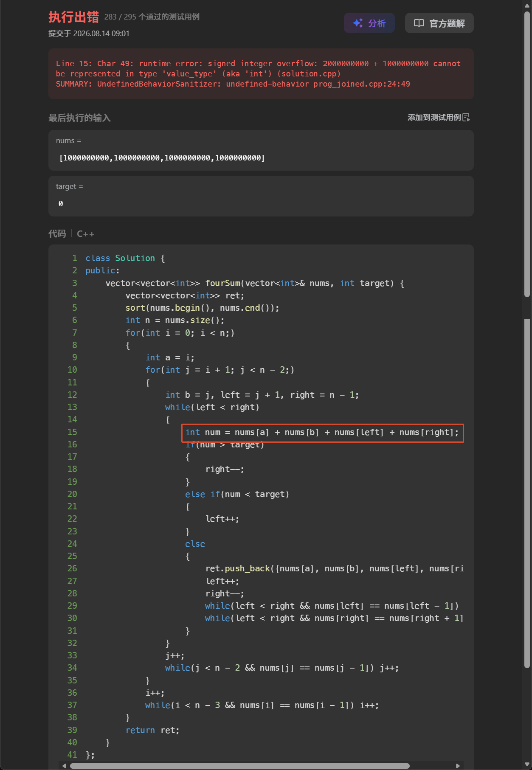Click the code scrollbar right arrow

coord(458,766)
